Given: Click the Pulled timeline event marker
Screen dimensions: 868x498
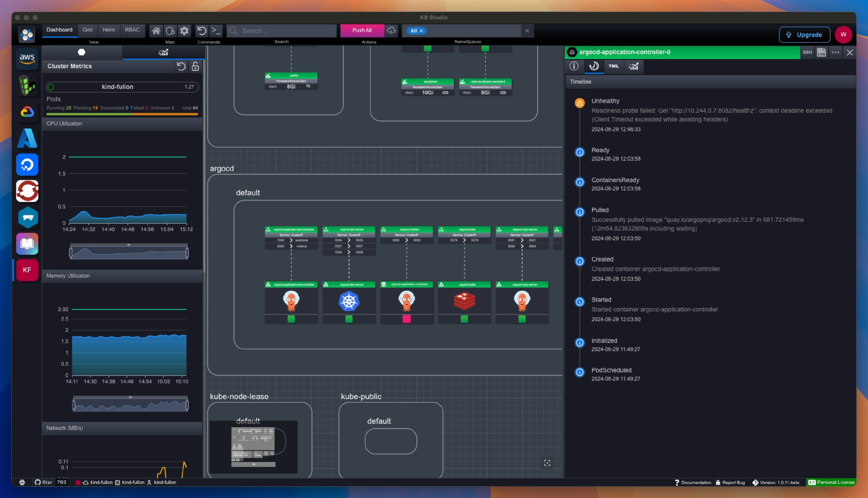Looking at the screenshot, I should pyautogui.click(x=580, y=212).
